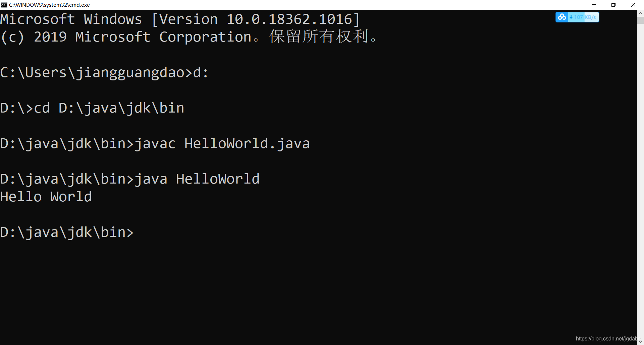The width and height of the screenshot is (644, 345).
Task: Click the C:\Users\jiangguangdao>d: line
Action: pyautogui.click(x=104, y=73)
